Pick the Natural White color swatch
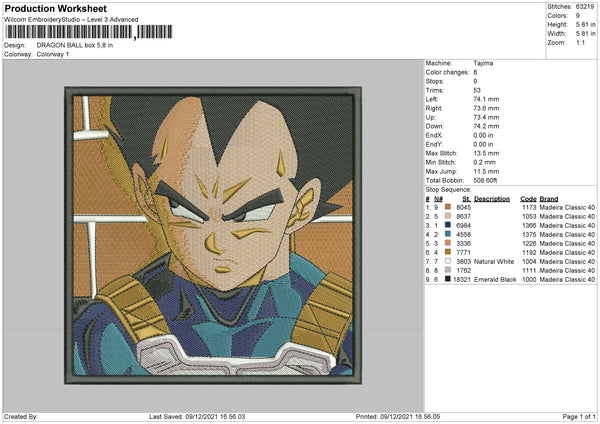 [x=448, y=261]
